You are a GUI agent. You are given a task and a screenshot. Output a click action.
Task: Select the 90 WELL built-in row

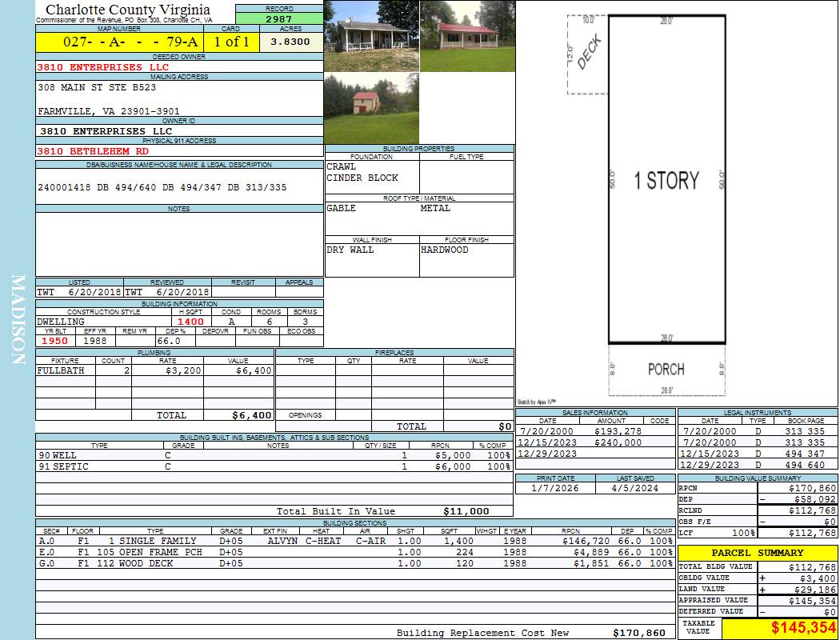click(272, 455)
